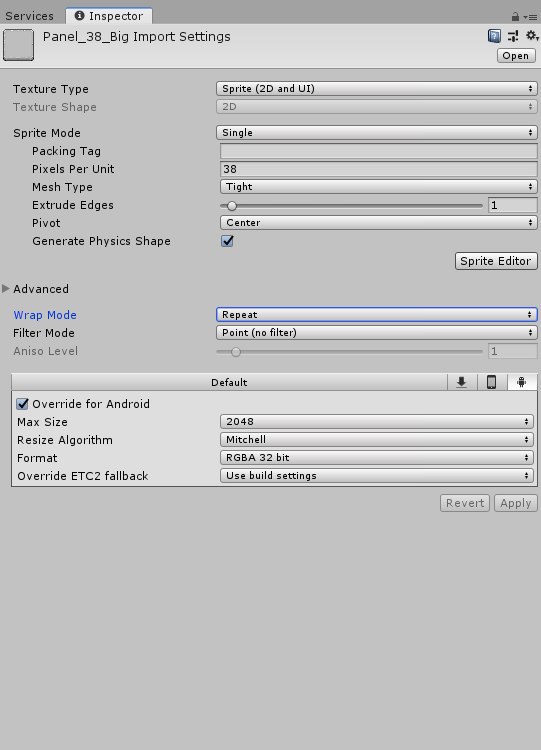Switch to the Inspector tab
The image size is (541, 750).
pyautogui.click(x=109, y=16)
